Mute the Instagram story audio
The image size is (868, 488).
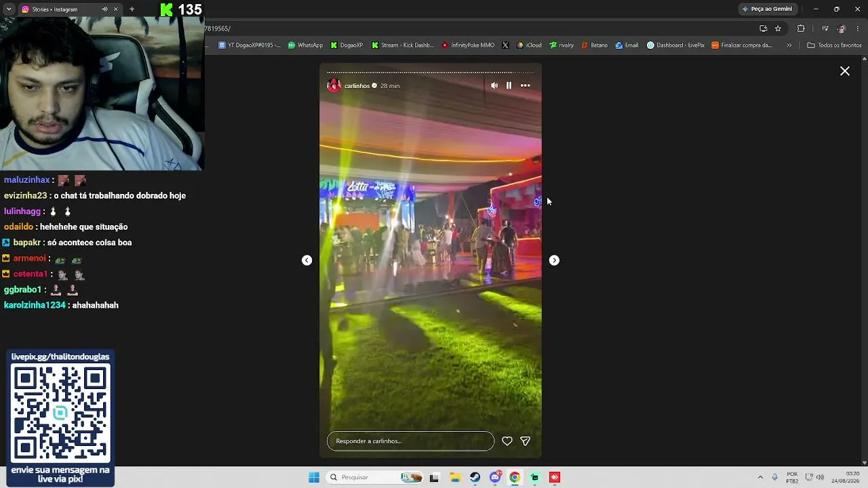point(494,85)
